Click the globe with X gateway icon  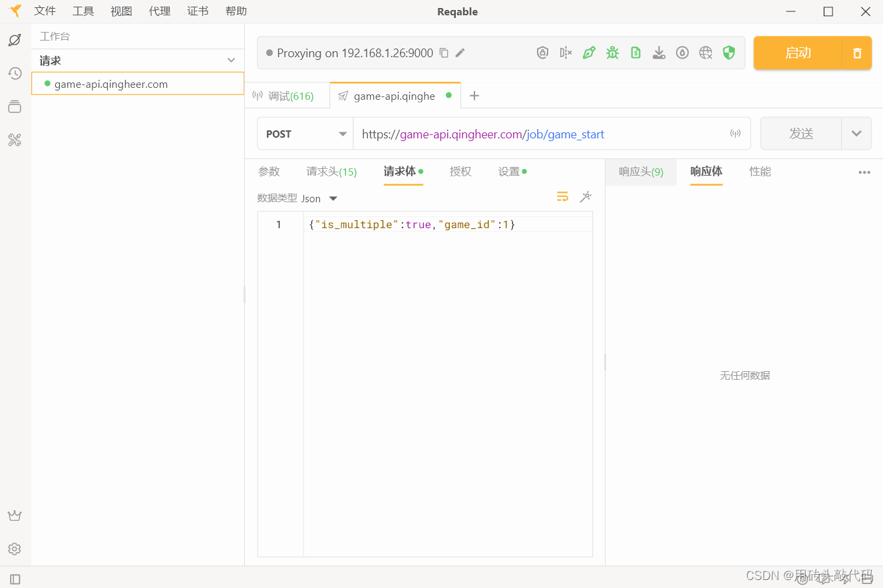[x=706, y=53]
